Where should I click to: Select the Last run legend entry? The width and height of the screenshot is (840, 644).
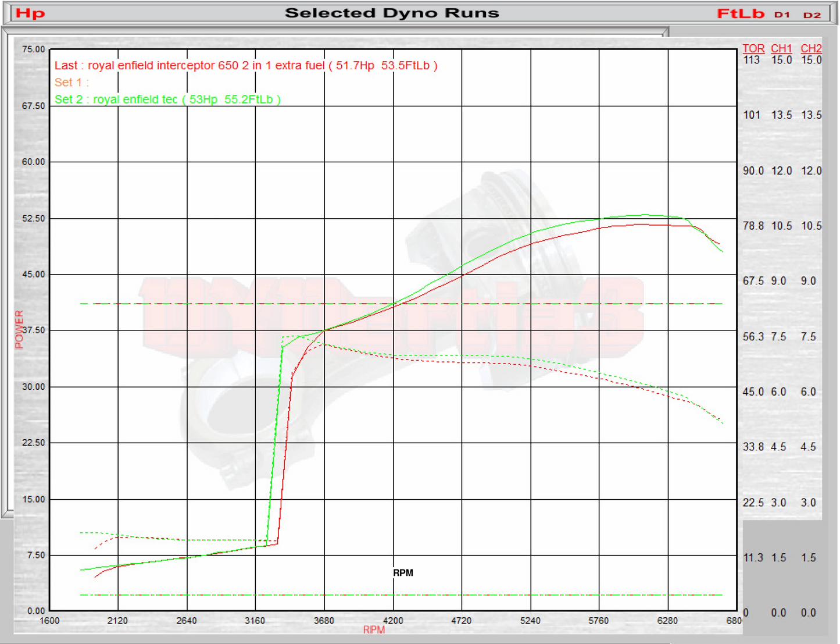pyautogui.click(x=246, y=66)
